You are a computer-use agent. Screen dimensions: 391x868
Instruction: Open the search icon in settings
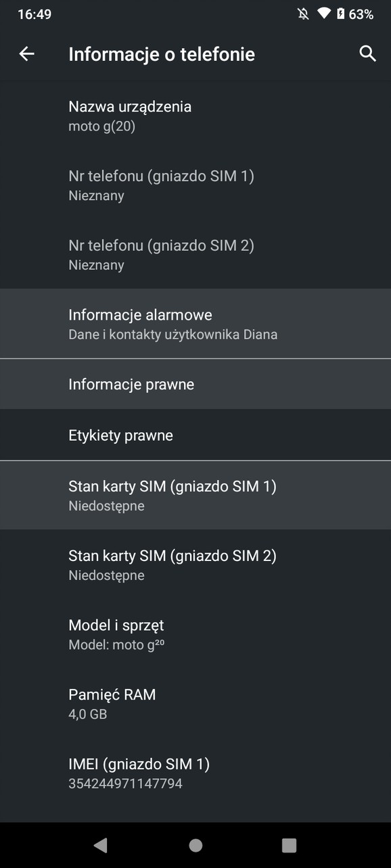(x=367, y=54)
